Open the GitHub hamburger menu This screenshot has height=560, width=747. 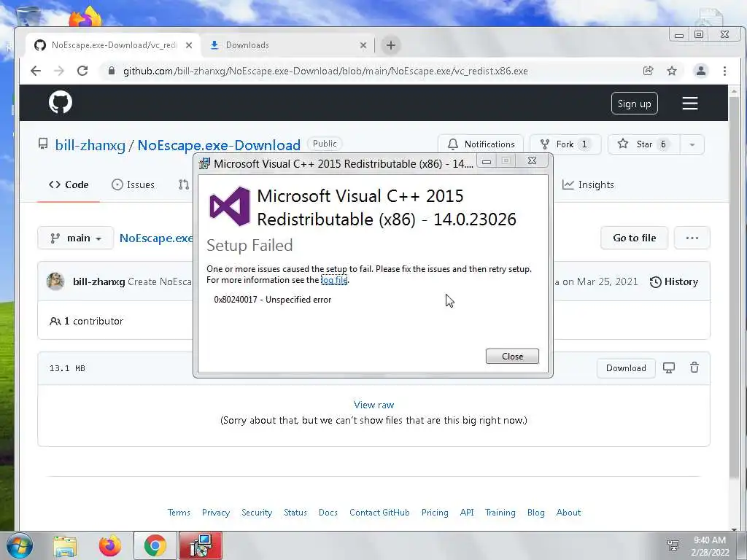coord(690,104)
